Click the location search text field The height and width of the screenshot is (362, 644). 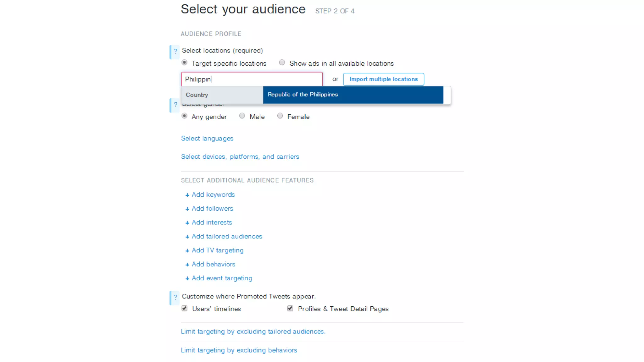click(252, 79)
